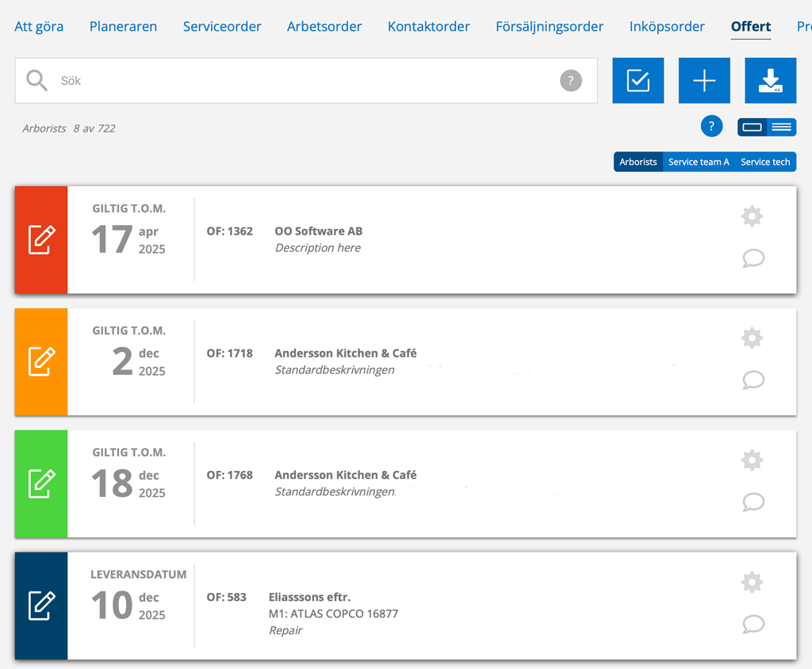Go to the Serviceorder tab

click(222, 27)
